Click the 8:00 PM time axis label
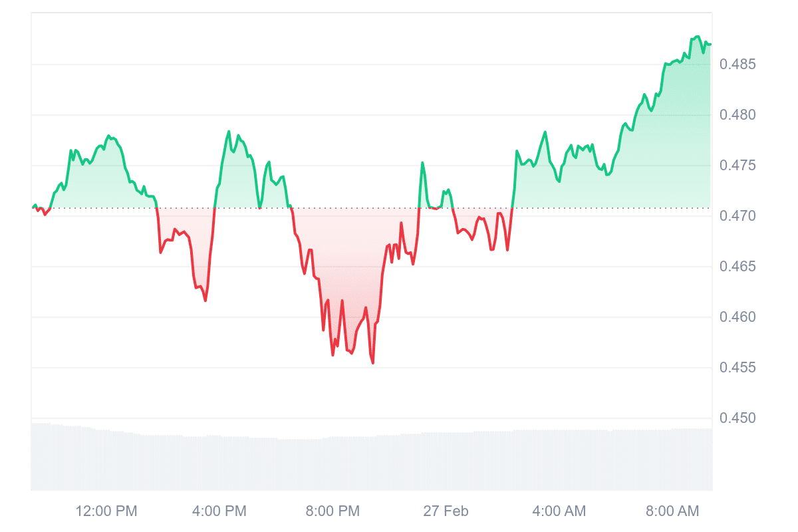 [x=332, y=511]
